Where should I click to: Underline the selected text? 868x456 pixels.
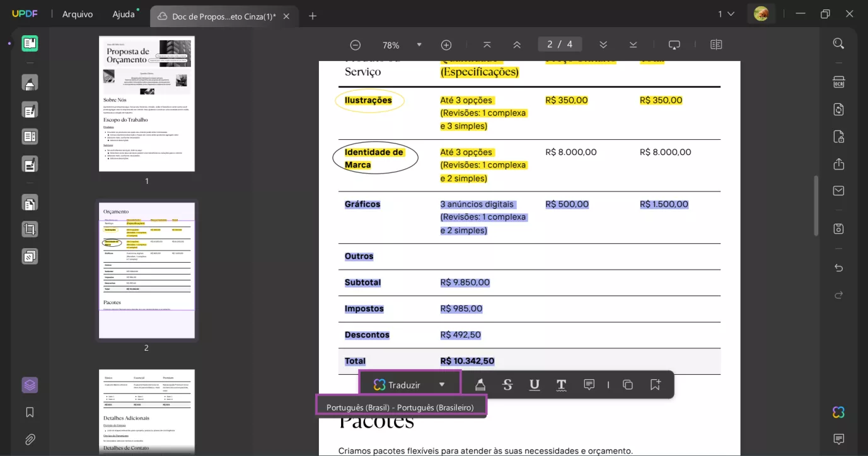pos(535,385)
